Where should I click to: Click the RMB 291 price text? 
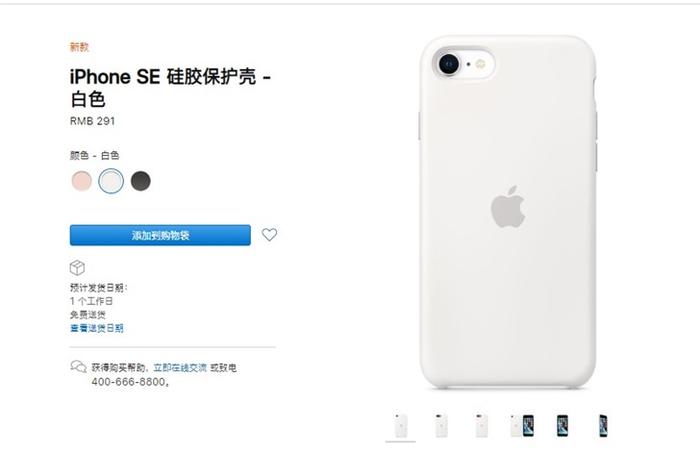coord(92,121)
